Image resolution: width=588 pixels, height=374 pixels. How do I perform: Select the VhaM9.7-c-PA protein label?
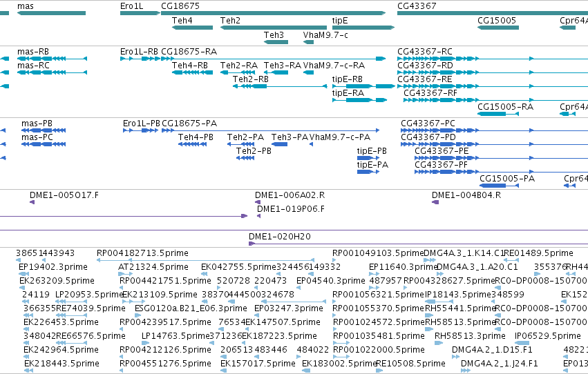click(340, 137)
